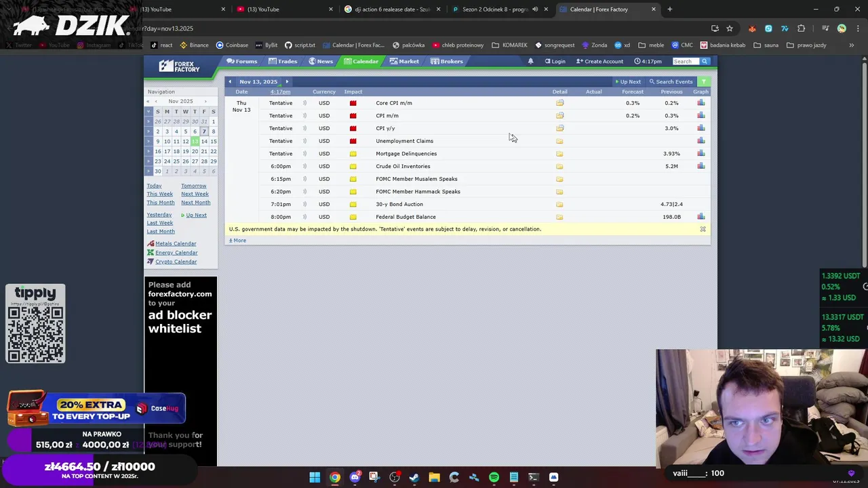Open Search Events
The image size is (868, 488).
coord(671,81)
